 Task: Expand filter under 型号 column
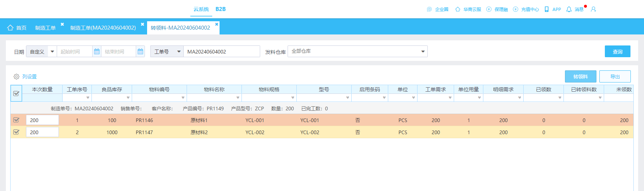[348, 98]
